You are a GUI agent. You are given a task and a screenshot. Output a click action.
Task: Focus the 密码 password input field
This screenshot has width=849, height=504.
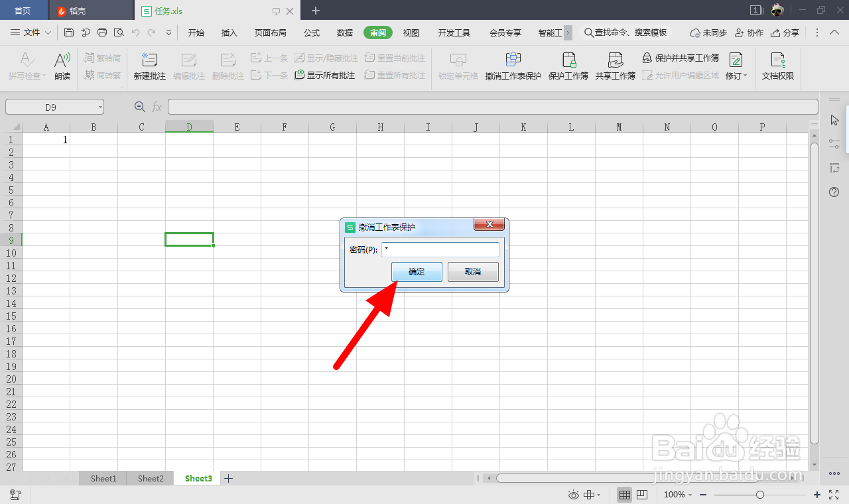[x=440, y=249]
